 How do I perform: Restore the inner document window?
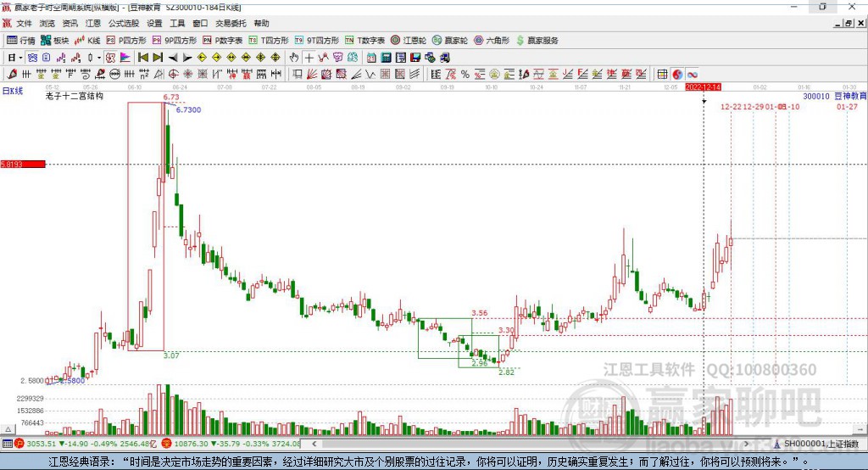tap(848, 23)
